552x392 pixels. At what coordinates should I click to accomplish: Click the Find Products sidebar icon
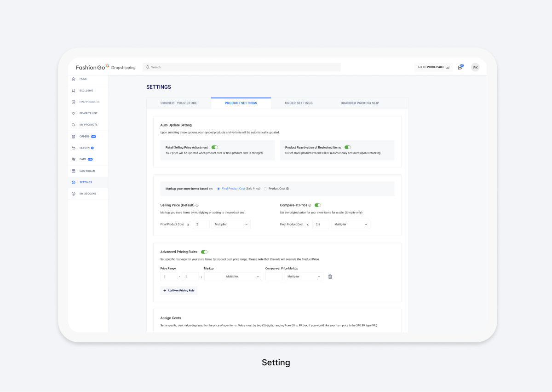pos(74,102)
